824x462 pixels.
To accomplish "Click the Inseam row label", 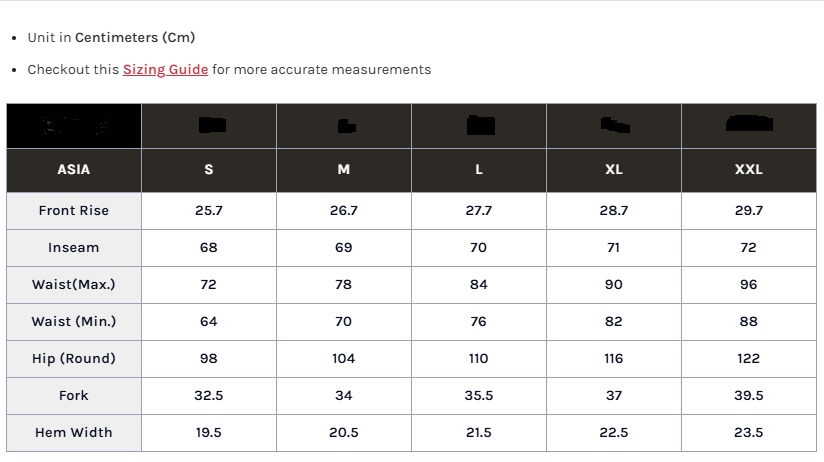I will coord(74,248).
